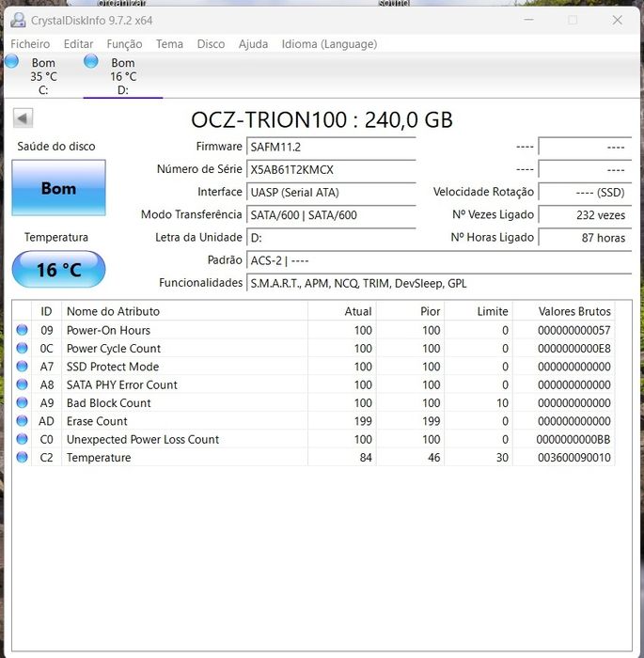
Task: Open the Tema menu
Action: [169, 44]
